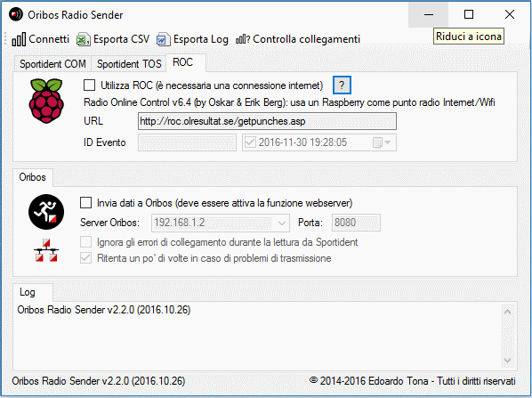Click the Connetti signal bars icon

19,39
